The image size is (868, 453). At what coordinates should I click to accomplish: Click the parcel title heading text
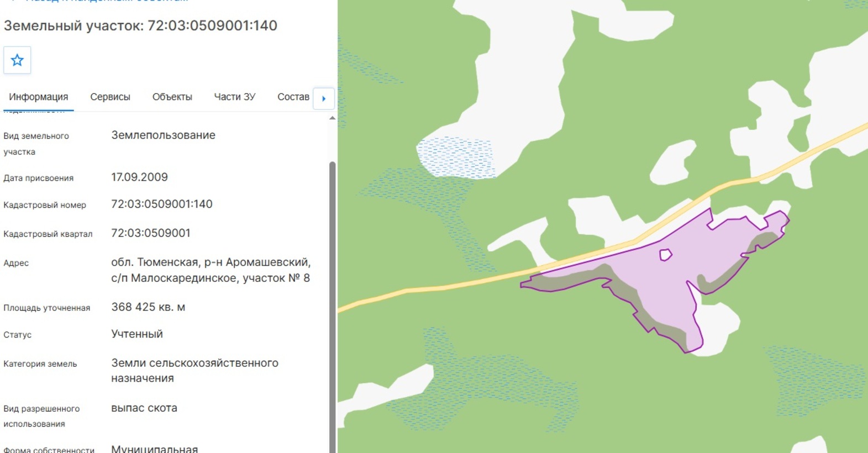[140, 25]
